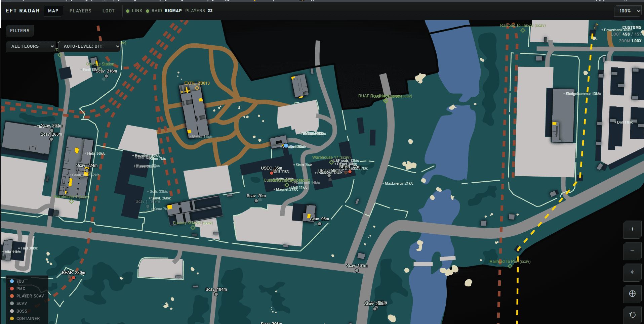
Task: Click the yellow CONTAINER legend swatch
Action: tap(12, 319)
